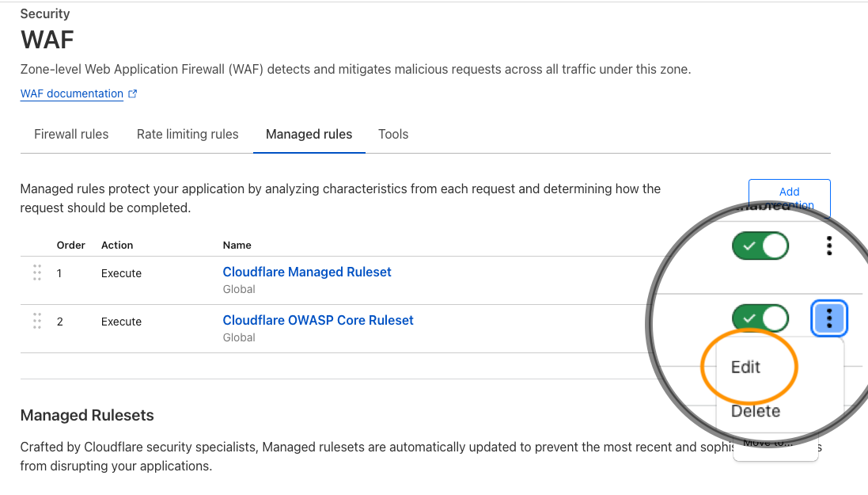Select the Tools tab
Image resolution: width=868 pixels, height=495 pixels.
[393, 134]
